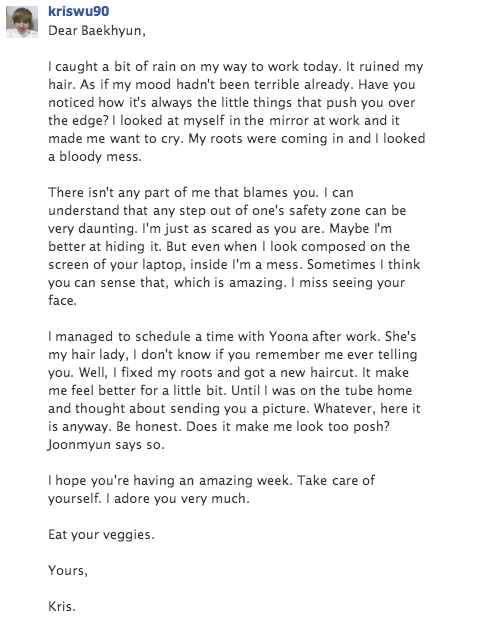Click the line starting 'my hair lady,'
The height and width of the screenshot is (641, 490).
(x=233, y=354)
